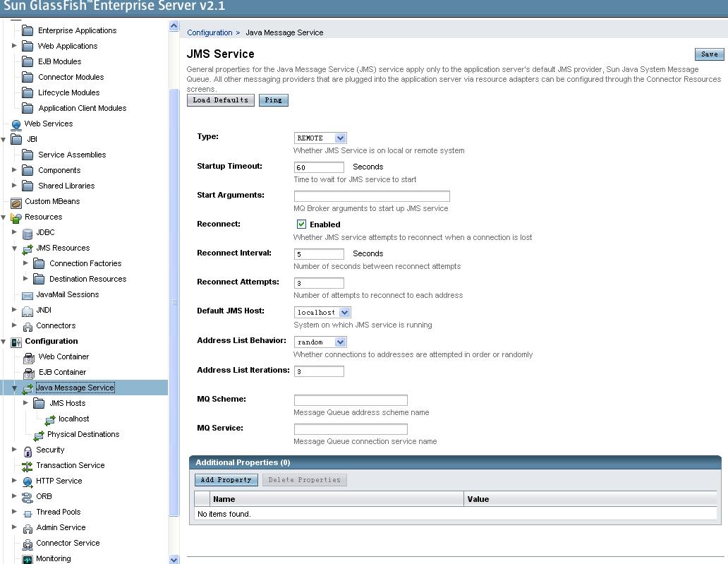Open the Default JMS Host dropdown

tap(322, 312)
